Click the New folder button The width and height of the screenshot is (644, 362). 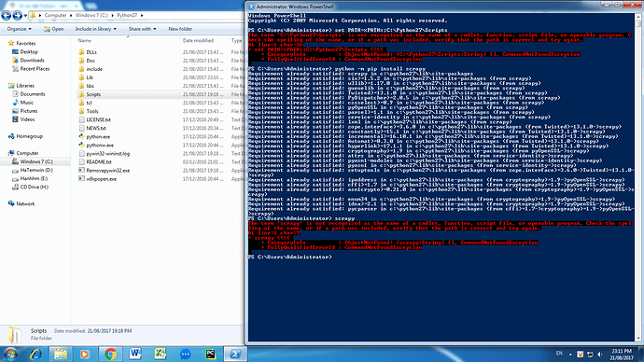pos(180,29)
